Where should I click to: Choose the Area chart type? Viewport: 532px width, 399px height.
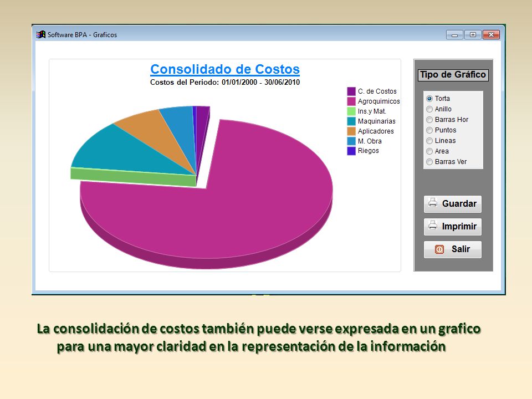(x=429, y=151)
